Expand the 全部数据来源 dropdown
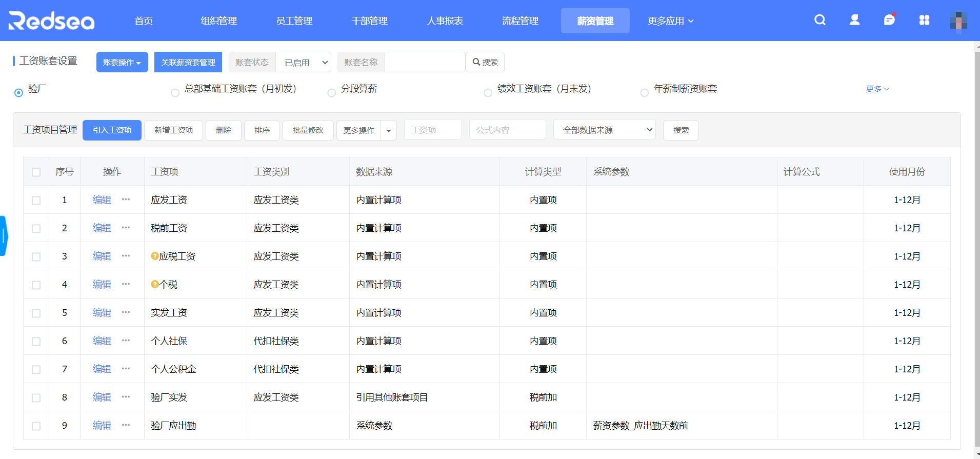This screenshot has width=980, height=459. coord(604,130)
